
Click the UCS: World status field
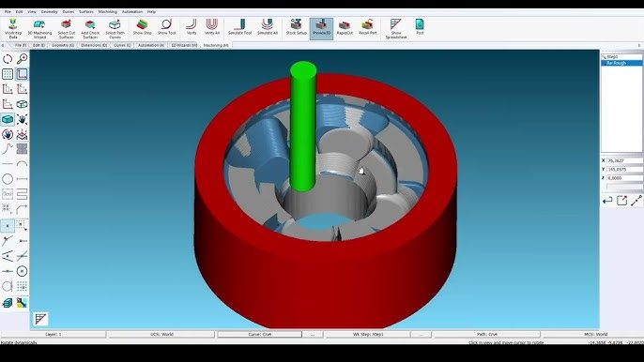(161, 335)
